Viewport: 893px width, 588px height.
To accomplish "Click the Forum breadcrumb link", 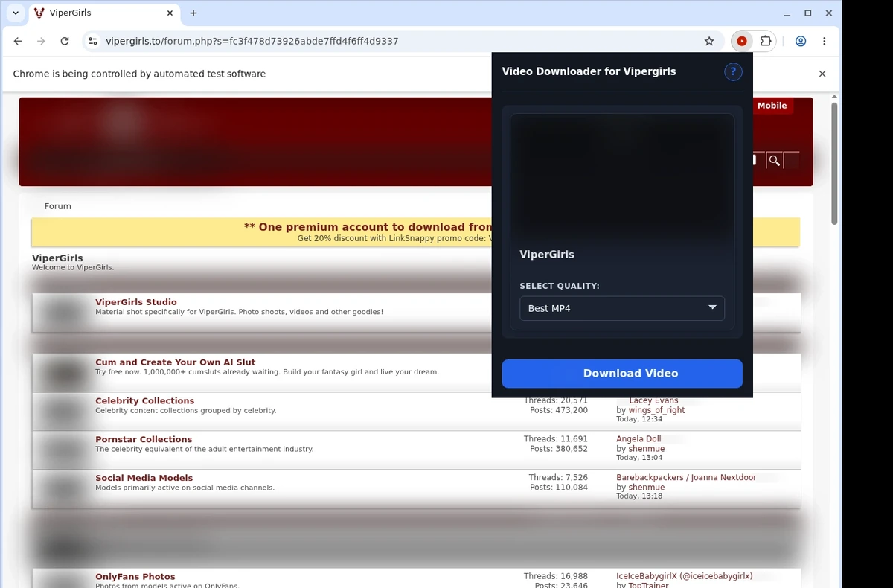I will [58, 206].
